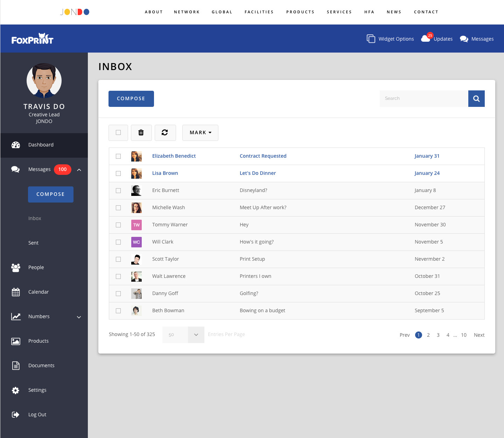The image size is (504, 438).
Task: Toggle the select-all checkbox in toolbar
Action: point(118,132)
